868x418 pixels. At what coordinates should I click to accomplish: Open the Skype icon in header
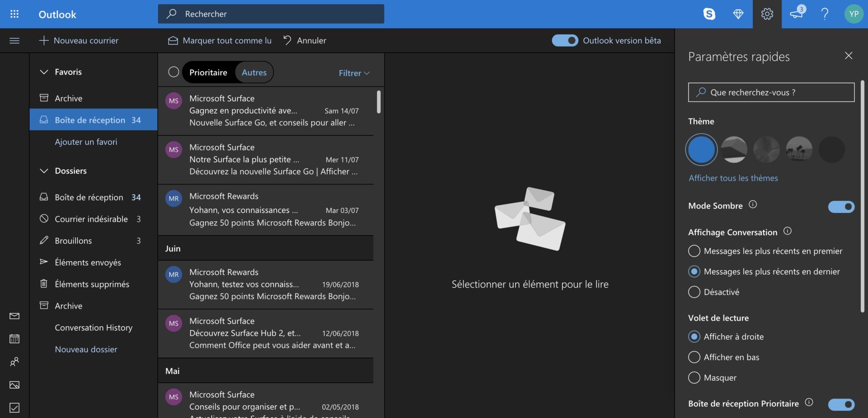pos(709,14)
